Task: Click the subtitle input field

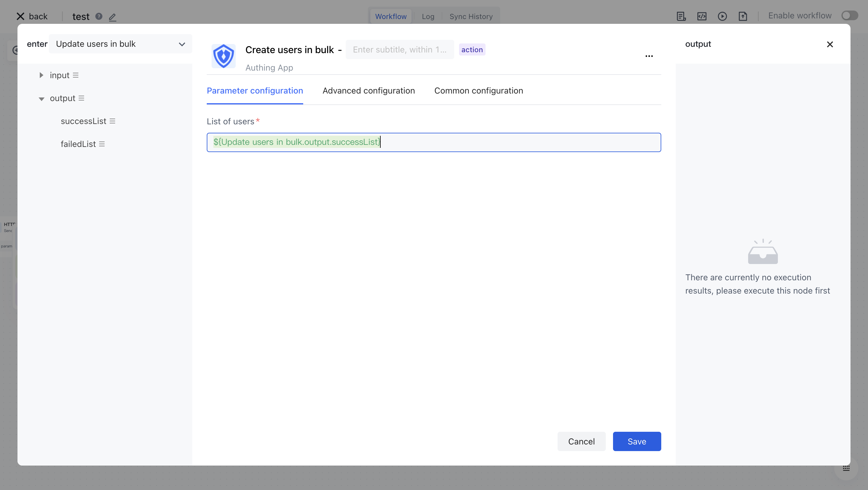Action: point(400,50)
